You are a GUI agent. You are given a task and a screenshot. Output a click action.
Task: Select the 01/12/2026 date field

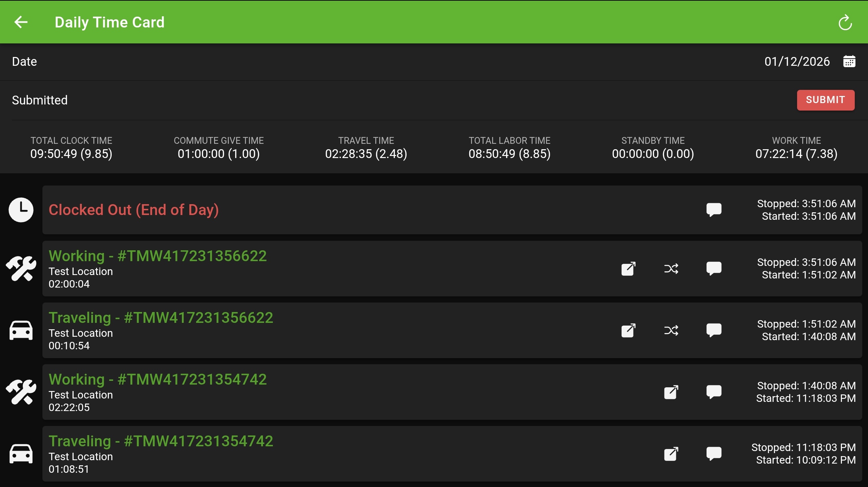[x=797, y=61]
